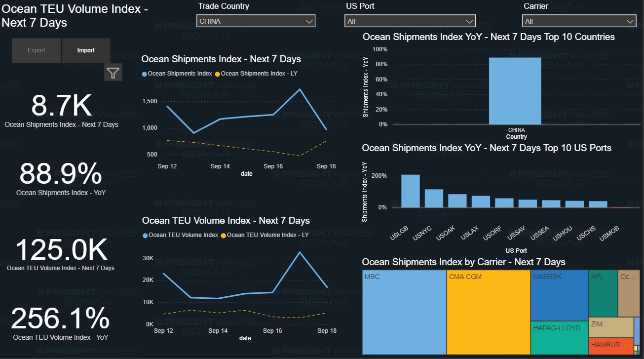Toggle the Ocean Shipments Index legend marker
This screenshot has width=644, height=359.
145,74
